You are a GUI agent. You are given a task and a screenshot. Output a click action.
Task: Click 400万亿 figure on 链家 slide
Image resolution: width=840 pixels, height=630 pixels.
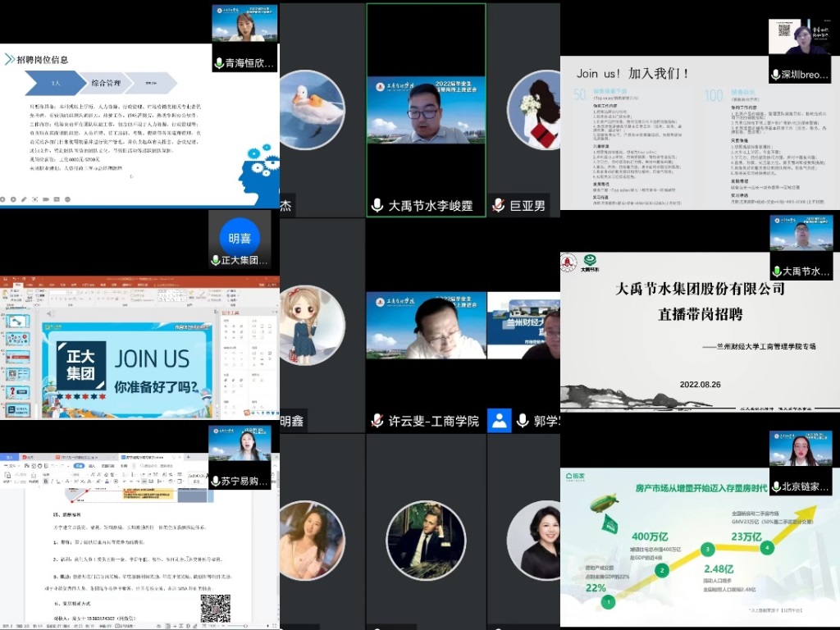point(650,536)
